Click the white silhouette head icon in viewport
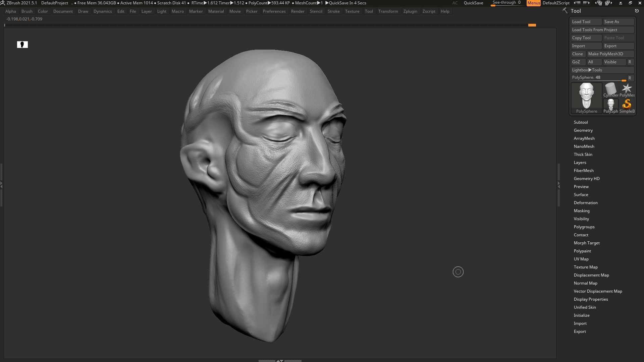The height and width of the screenshot is (362, 644). pos(22,45)
